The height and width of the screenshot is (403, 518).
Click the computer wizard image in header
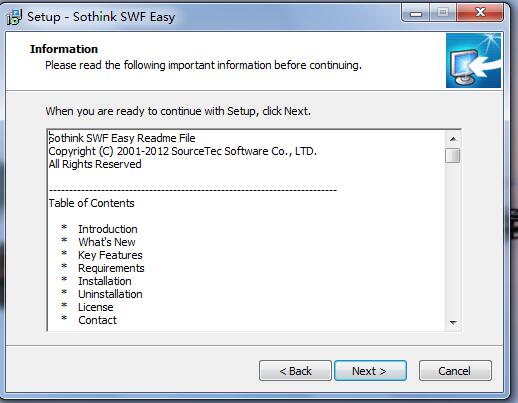pos(473,60)
